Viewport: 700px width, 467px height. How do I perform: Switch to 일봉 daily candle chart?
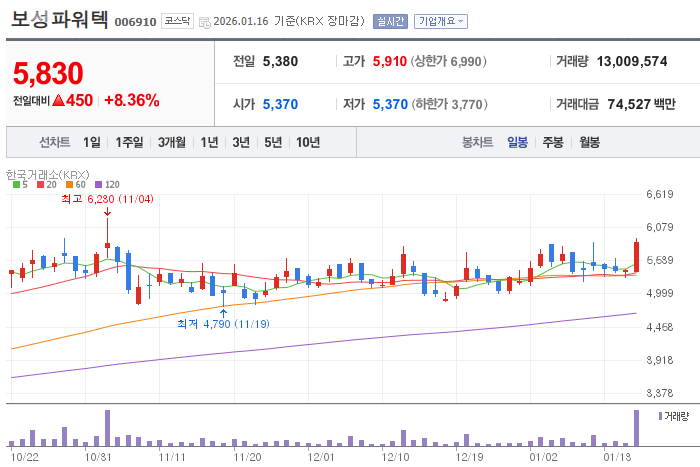click(x=517, y=142)
